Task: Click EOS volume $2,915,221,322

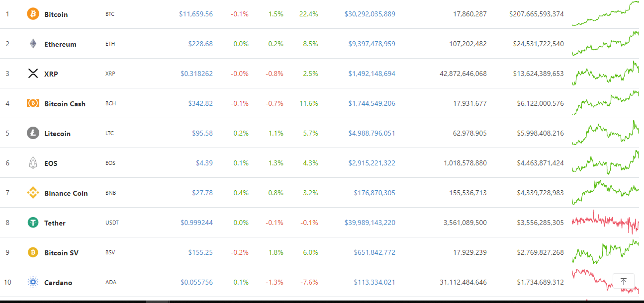Action: click(372, 163)
